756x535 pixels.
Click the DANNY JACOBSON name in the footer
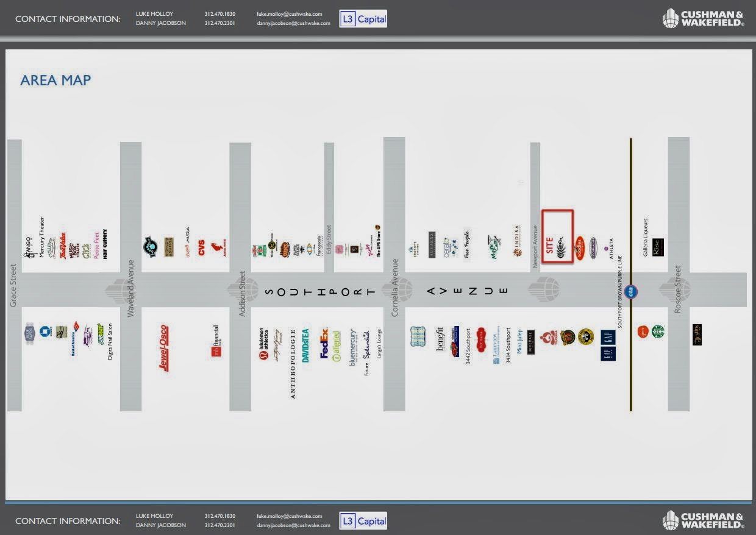[161, 525]
